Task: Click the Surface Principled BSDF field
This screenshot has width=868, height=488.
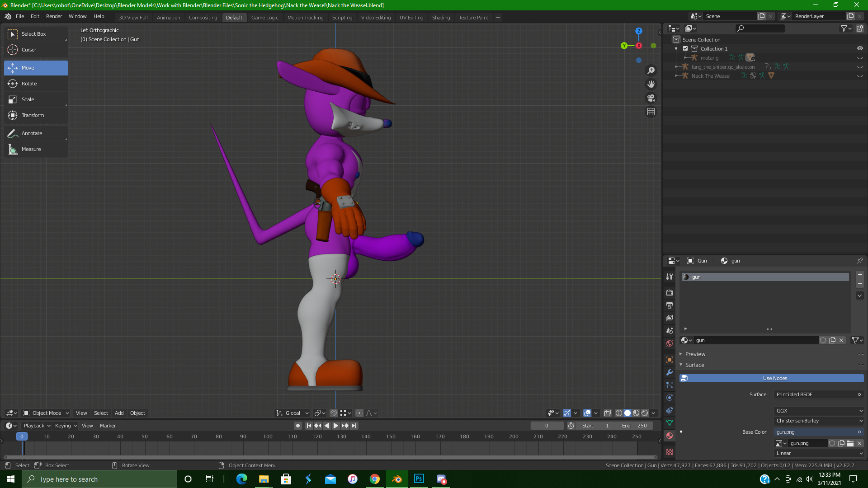Action: (819, 394)
